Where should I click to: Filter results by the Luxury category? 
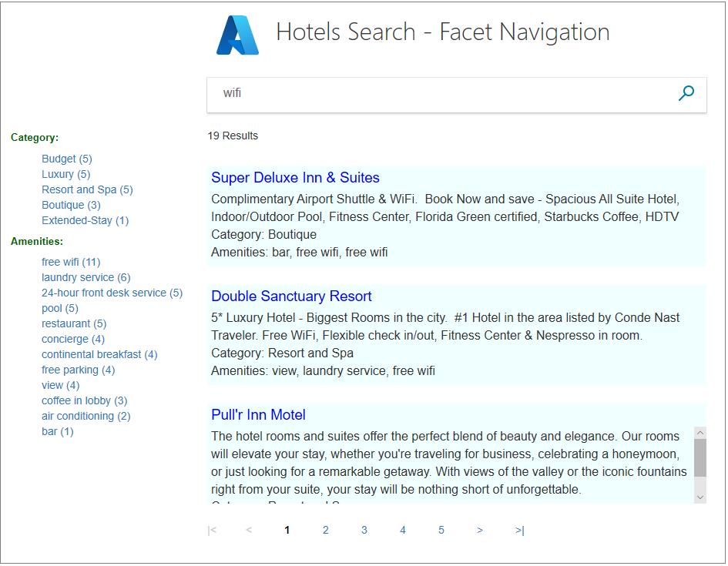65,174
